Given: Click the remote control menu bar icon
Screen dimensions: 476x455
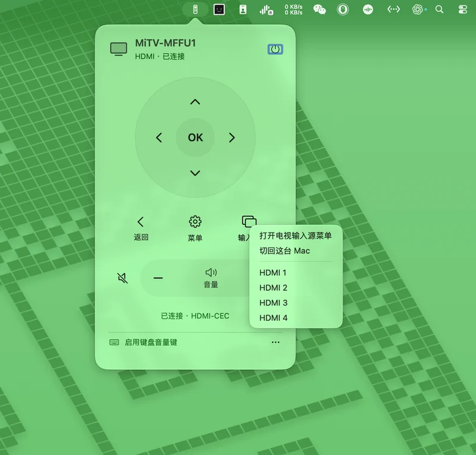Looking at the screenshot, I should click(x=195, y=10).
